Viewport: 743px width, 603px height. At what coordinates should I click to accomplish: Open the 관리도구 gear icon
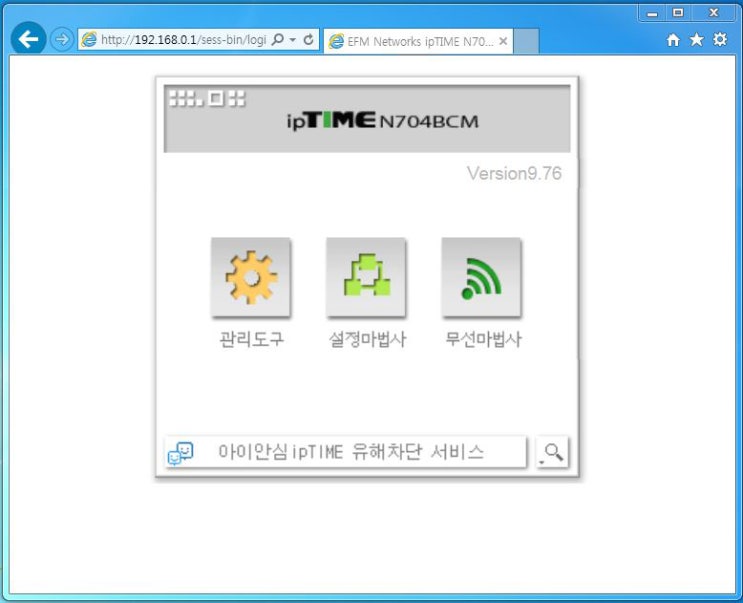(251, 277)
